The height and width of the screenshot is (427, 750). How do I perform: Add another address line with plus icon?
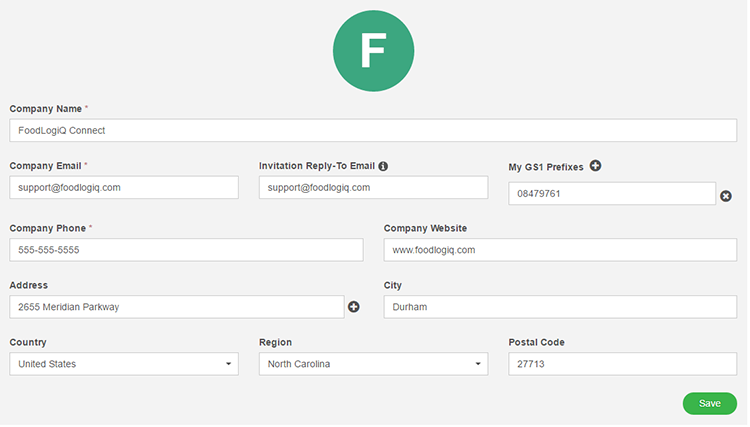[354, 307]
